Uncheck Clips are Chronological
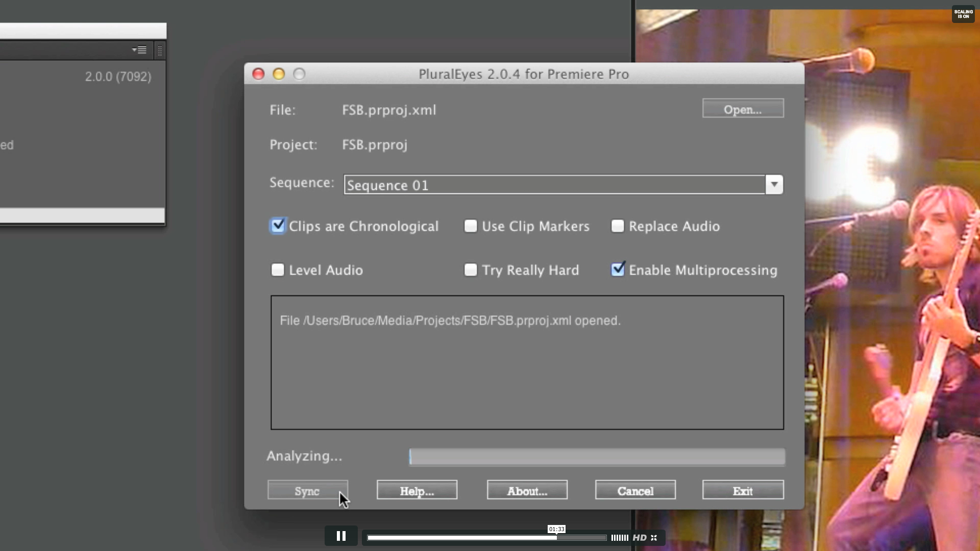The image size is (980, 551). (x=278, y=226)
